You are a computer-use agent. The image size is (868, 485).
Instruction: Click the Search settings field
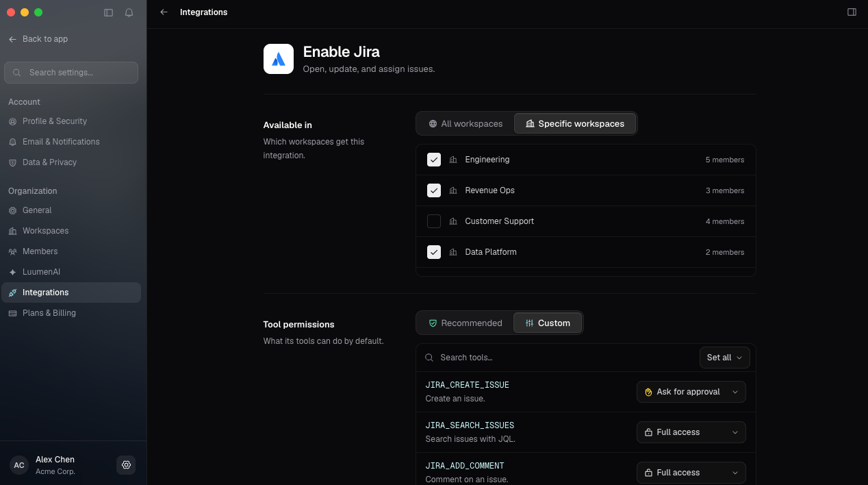(x=71, y=73)
